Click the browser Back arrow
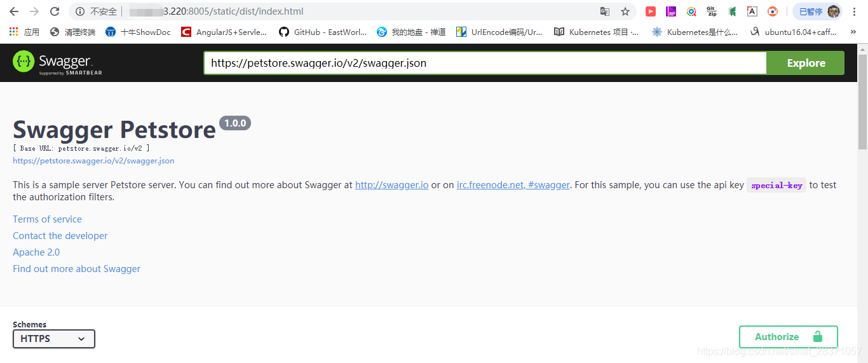The image size is (868, 363). pyautogui.click(x=14, y=11)
